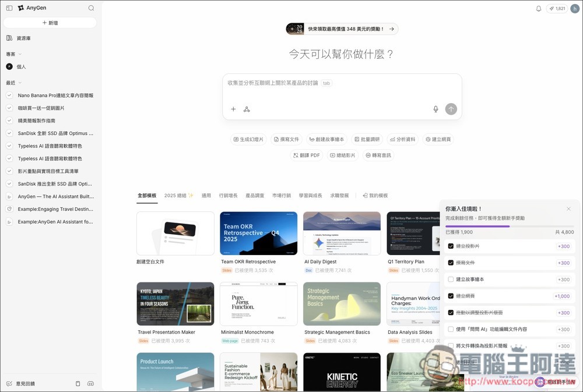Open the 資源庫 library
The image size is (583, 392).
tap(19, 38)
